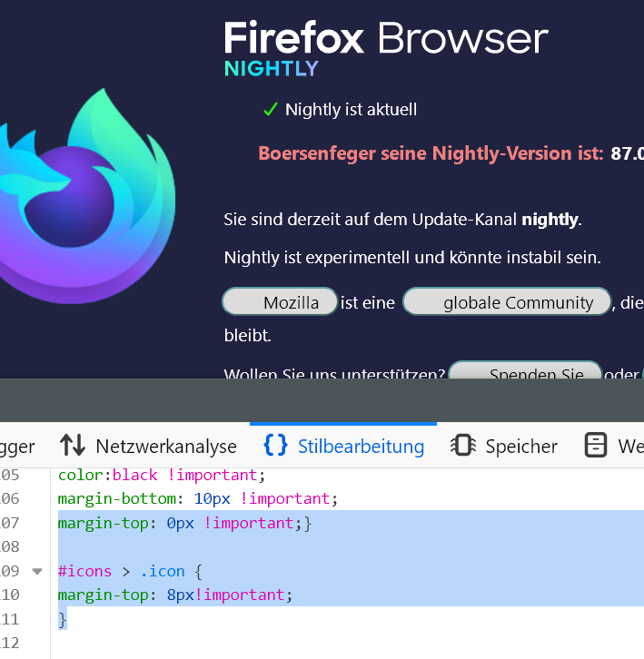Click the Firefox Nightly logo
Viewport: 644px width, 659px height.
tap(87, 195)
